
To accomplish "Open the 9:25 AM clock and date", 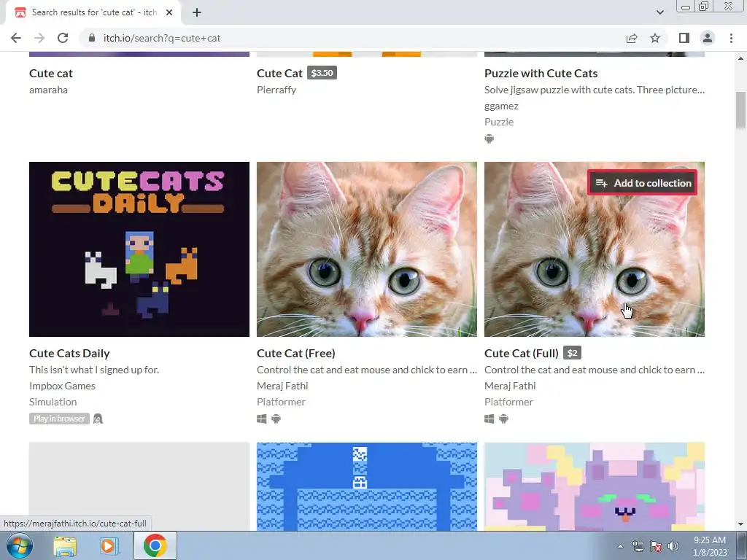I will point(710,546).
